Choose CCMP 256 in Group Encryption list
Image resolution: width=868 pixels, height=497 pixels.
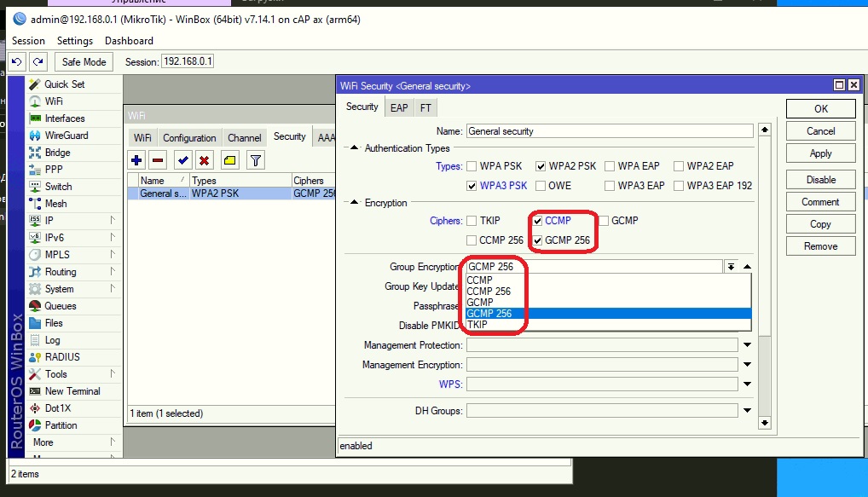(609, 291)
